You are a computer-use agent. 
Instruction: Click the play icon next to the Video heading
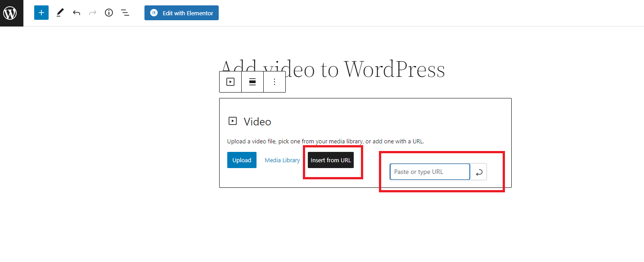click(233, 121)
